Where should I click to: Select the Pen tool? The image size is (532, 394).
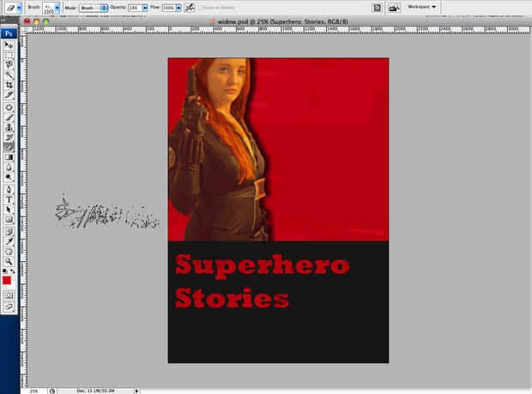point(9,190)
